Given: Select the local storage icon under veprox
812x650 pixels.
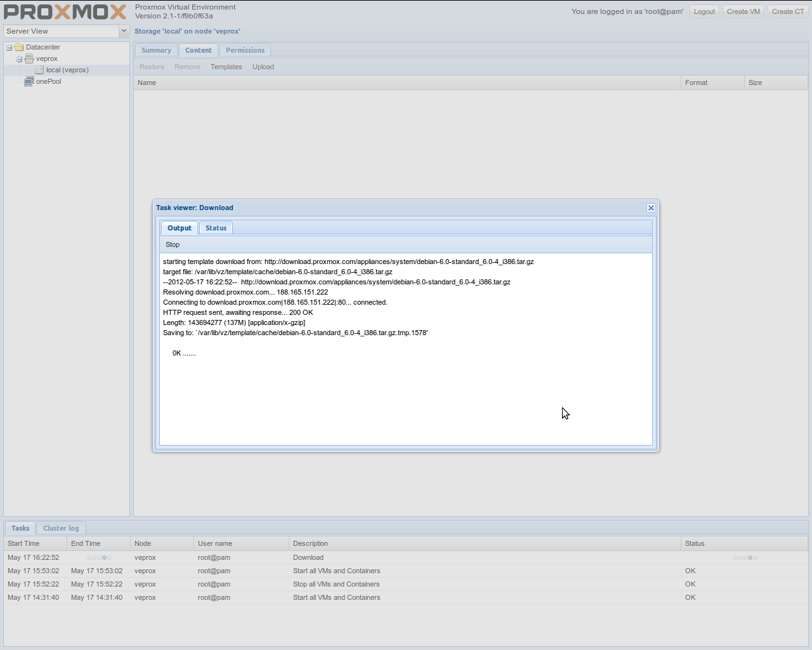Looking at the screenshot, I should (x=40, y=70).
